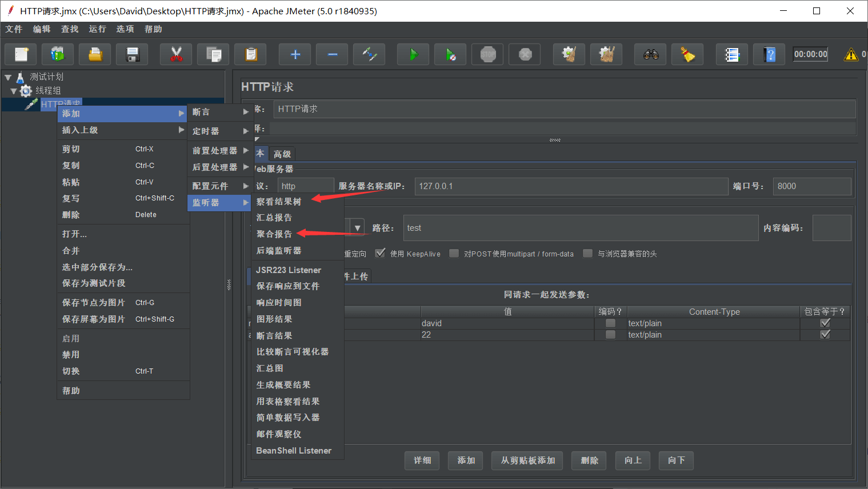Screen dimensions: 868x489
Task: Open the 文件 menu
Action: coord(14,29)
